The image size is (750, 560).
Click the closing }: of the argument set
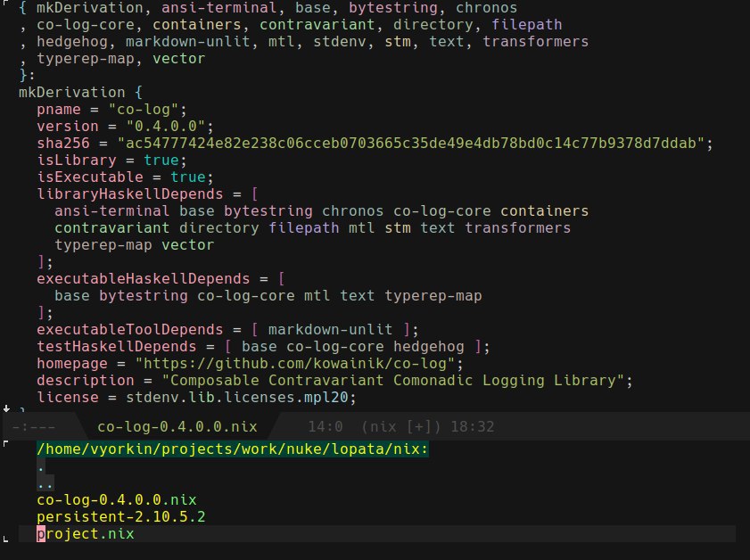tap(27, 75)
